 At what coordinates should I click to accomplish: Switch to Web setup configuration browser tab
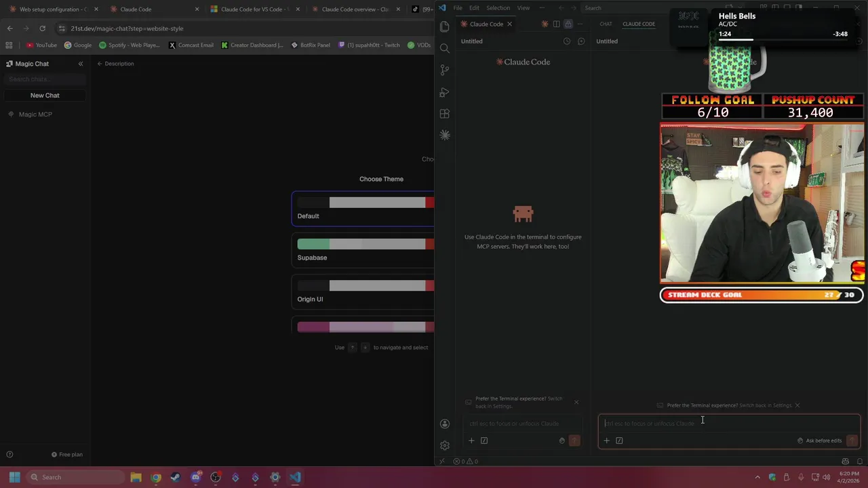(x=52, y=9)
